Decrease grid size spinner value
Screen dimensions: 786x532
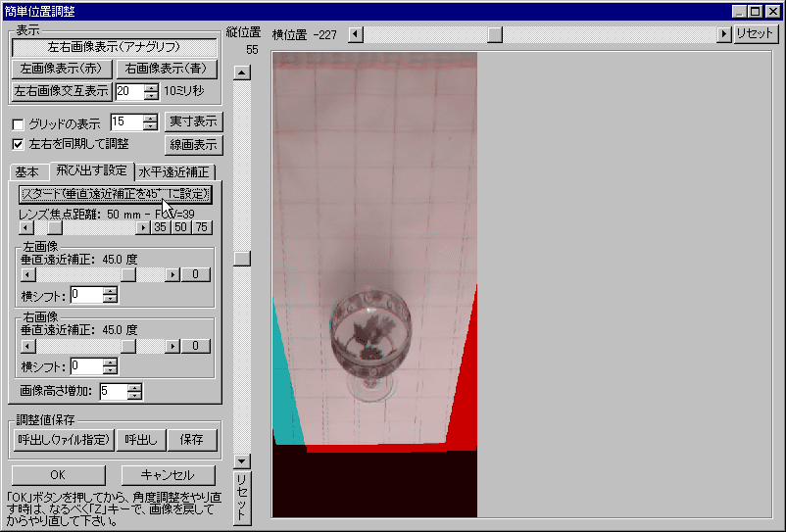coord(150,125)
